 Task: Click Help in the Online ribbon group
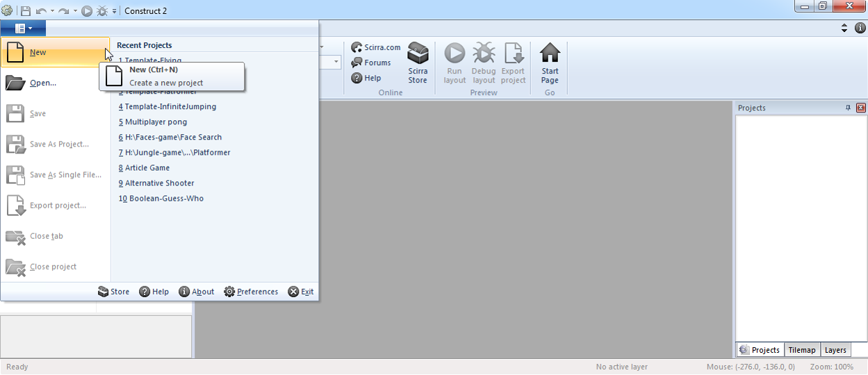pos(366,78)
